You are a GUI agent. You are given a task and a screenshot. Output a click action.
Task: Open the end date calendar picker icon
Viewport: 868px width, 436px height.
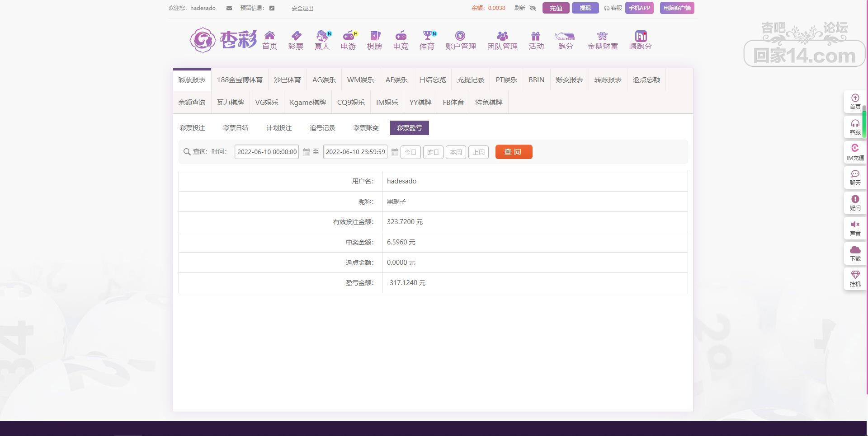pyautogui.click(x=395, y=152)
